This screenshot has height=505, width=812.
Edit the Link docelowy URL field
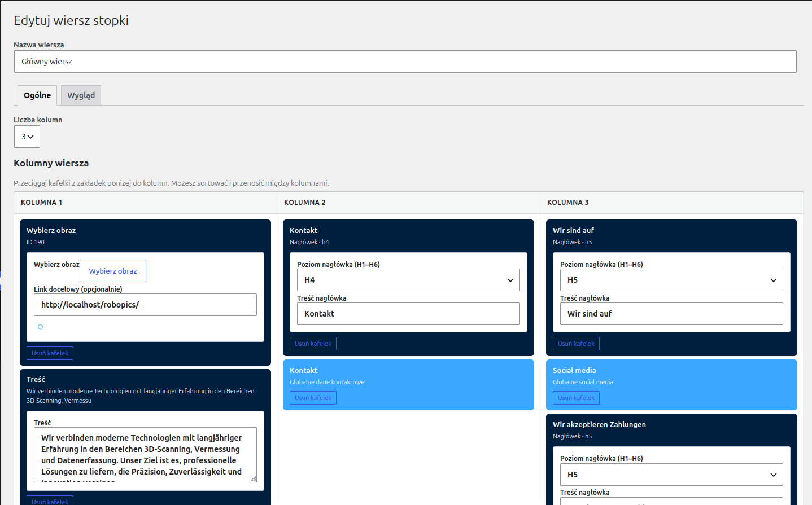[x=145, y=305]
